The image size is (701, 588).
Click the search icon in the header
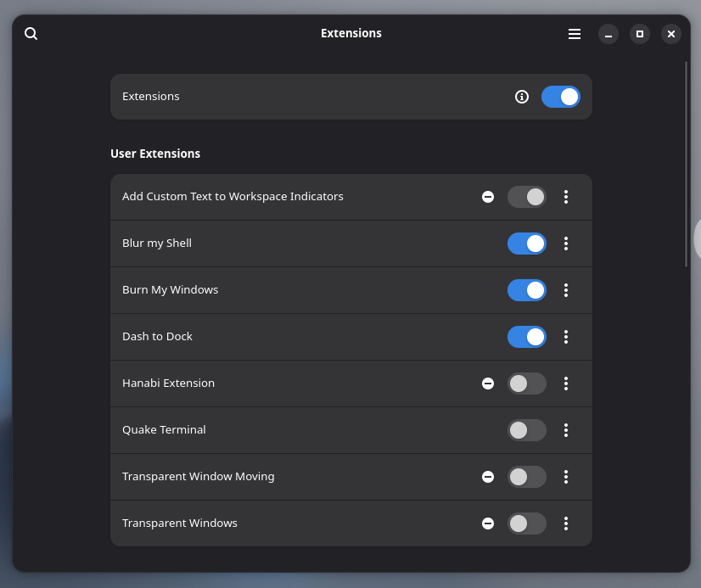[31, 34]
